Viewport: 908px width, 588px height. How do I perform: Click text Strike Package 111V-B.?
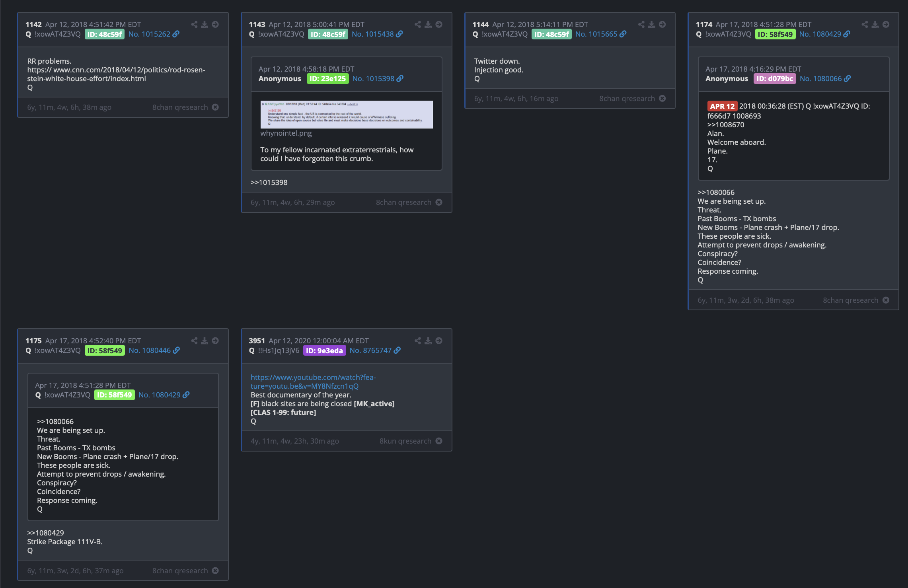(65, 542)
